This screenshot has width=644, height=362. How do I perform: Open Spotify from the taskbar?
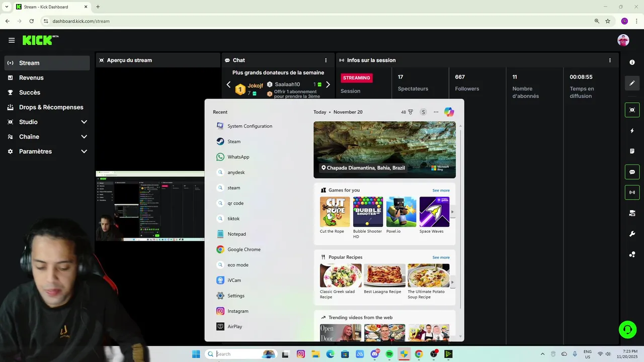point(389,354)
